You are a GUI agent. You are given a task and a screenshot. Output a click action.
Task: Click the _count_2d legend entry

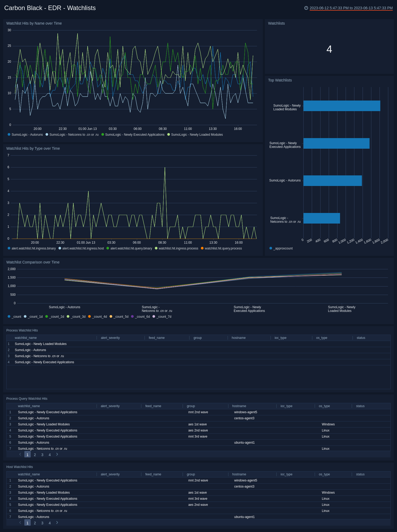(x=55, y=317)
